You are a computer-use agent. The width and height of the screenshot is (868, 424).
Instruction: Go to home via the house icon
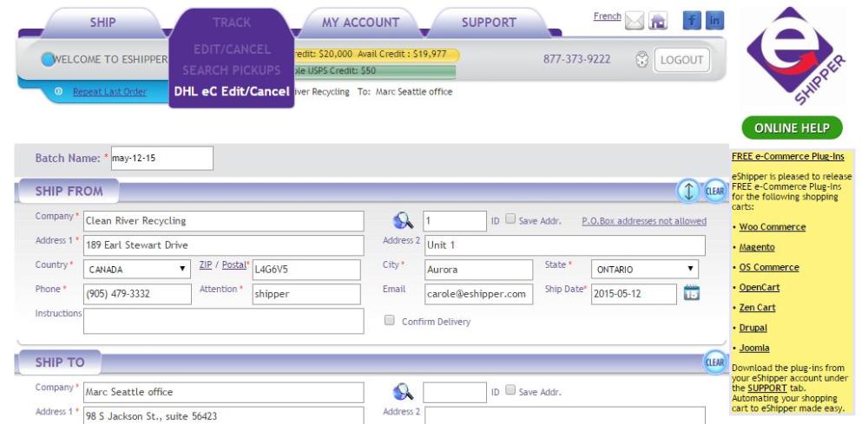658,21
